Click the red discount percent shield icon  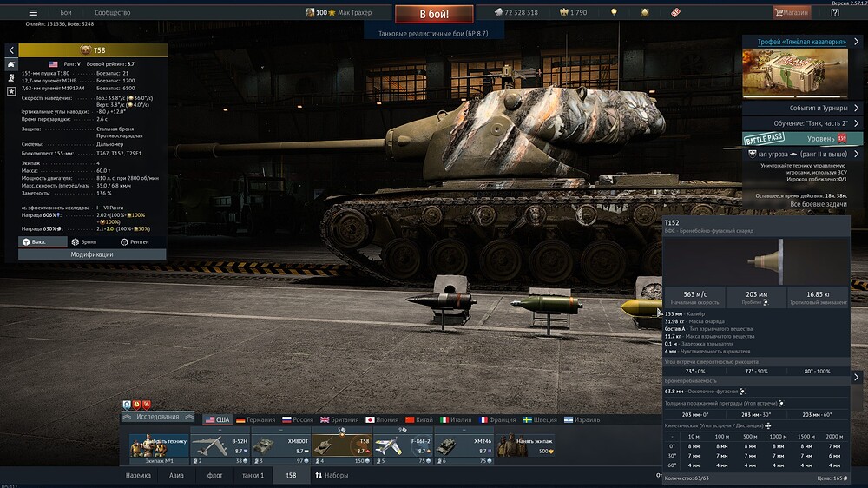pos(147,405)
